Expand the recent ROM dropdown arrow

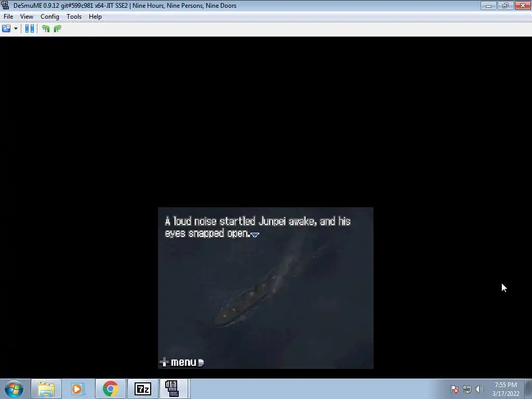point(16,29)
